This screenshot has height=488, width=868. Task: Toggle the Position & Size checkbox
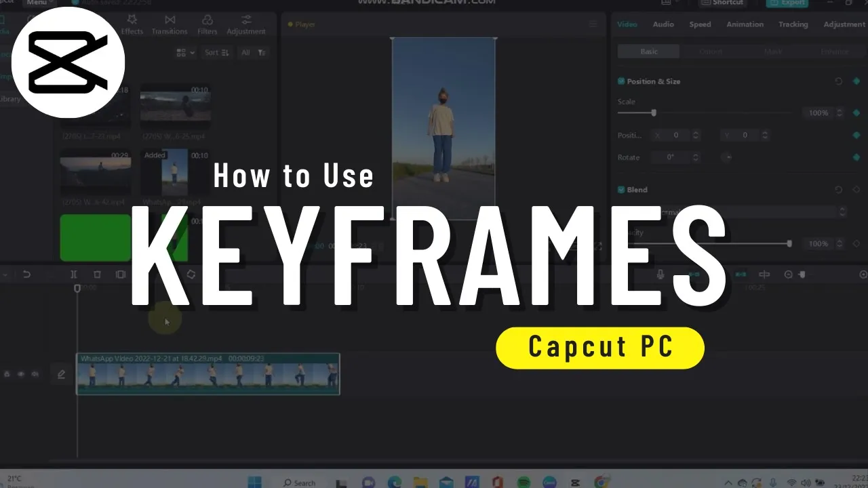621,81
